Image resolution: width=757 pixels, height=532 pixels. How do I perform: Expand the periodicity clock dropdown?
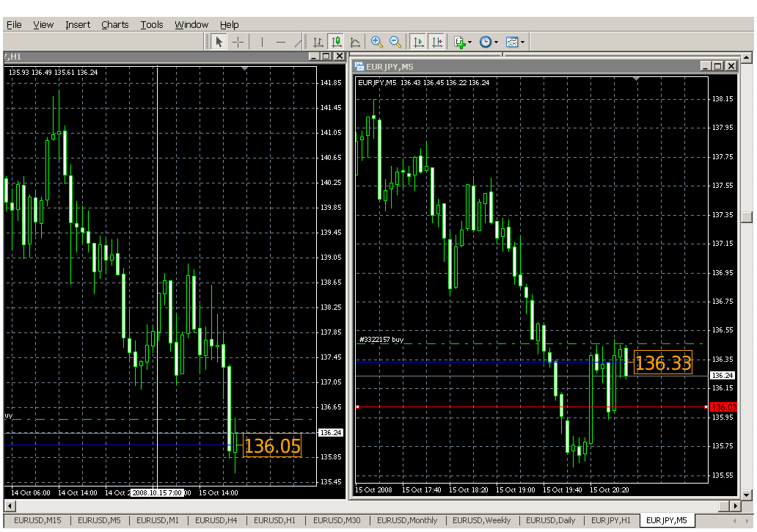496,43
